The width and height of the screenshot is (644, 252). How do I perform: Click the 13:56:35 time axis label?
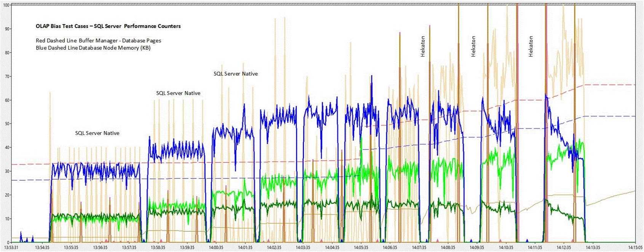pyautogui.click(x=100, y=247)
